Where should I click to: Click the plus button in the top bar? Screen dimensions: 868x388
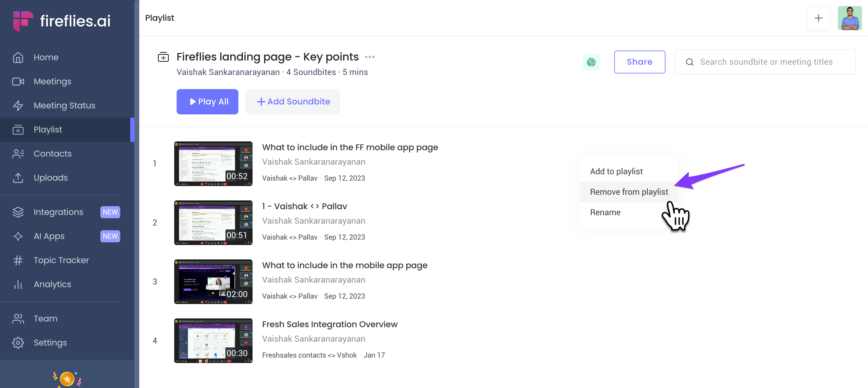tap(818, 18)
